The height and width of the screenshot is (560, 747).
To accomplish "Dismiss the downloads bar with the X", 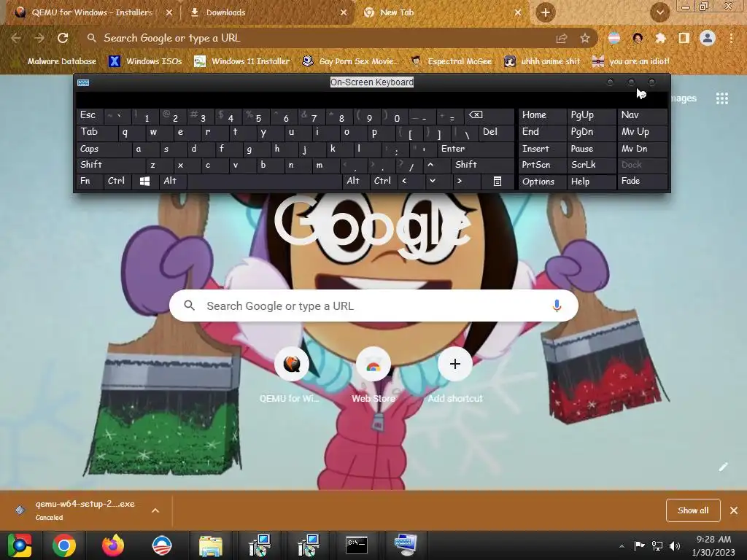I will click(734, 510).
